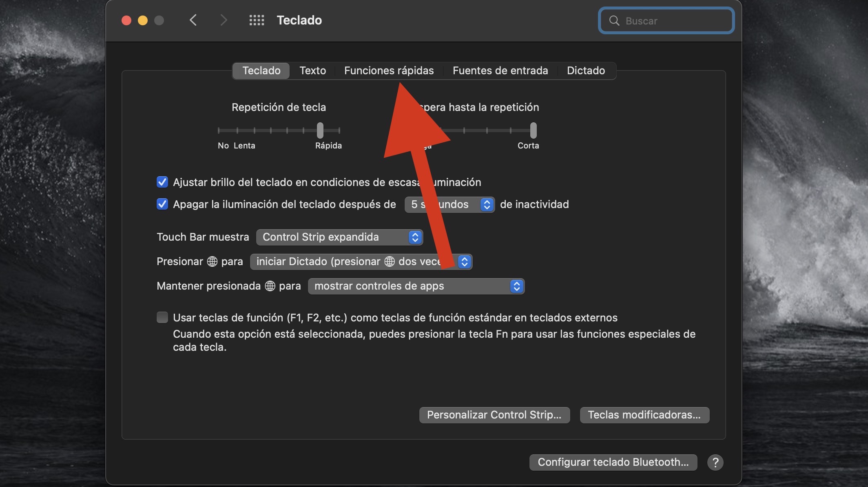The height and width of the screenshot is (487, 868).
Task: Enable use F1, F2 as standard function keys
Action: click(162, 317)
